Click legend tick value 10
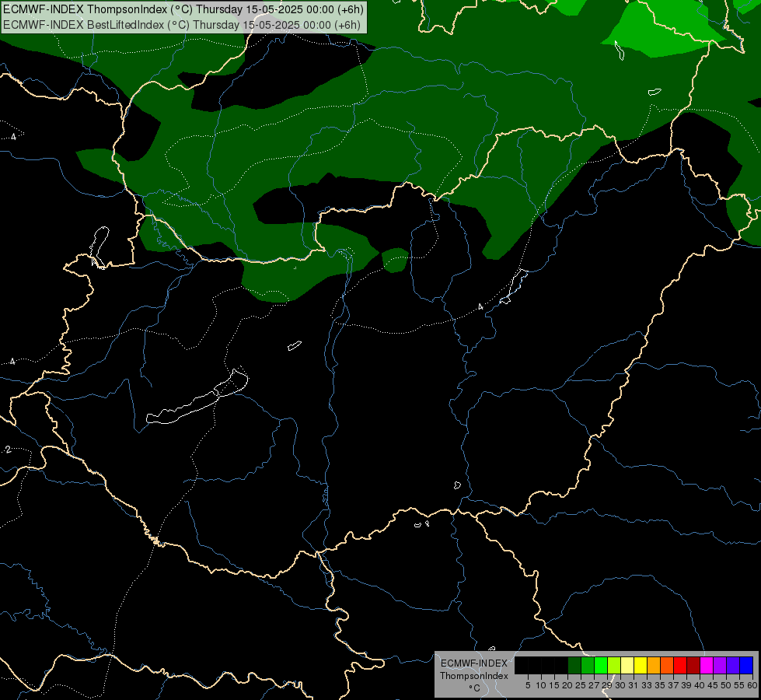 [x=541, y=685]
